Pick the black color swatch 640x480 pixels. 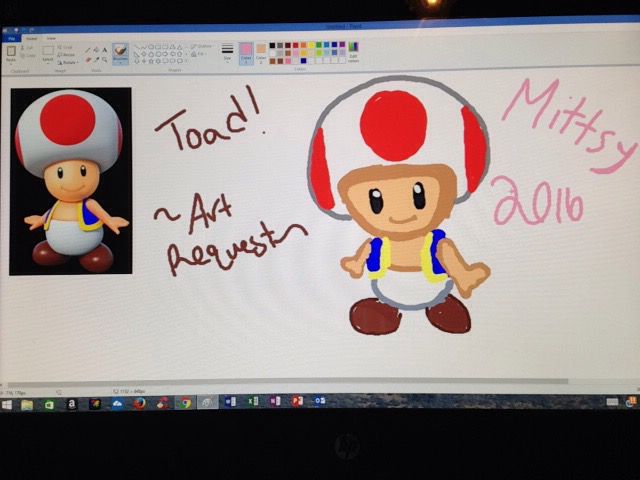(272, 45)
